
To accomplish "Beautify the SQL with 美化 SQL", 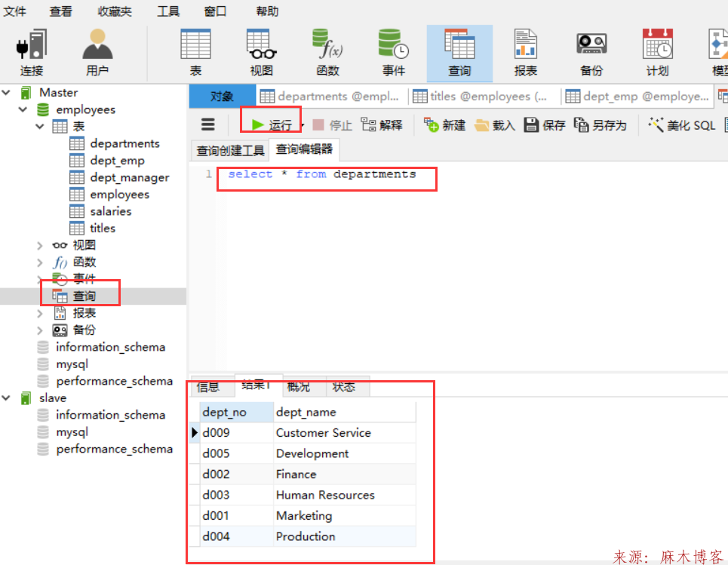I will pos(681,125).
